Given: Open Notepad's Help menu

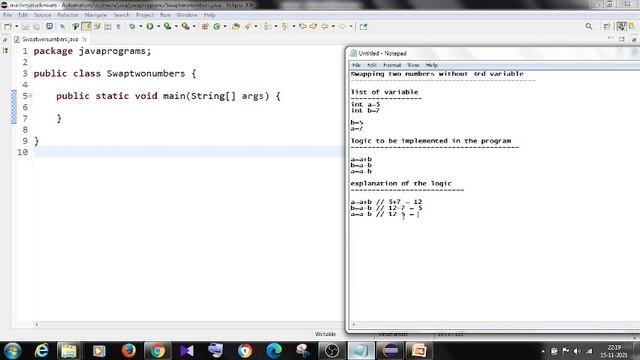Looking at the screenshot, I should [x=431, y=65].
